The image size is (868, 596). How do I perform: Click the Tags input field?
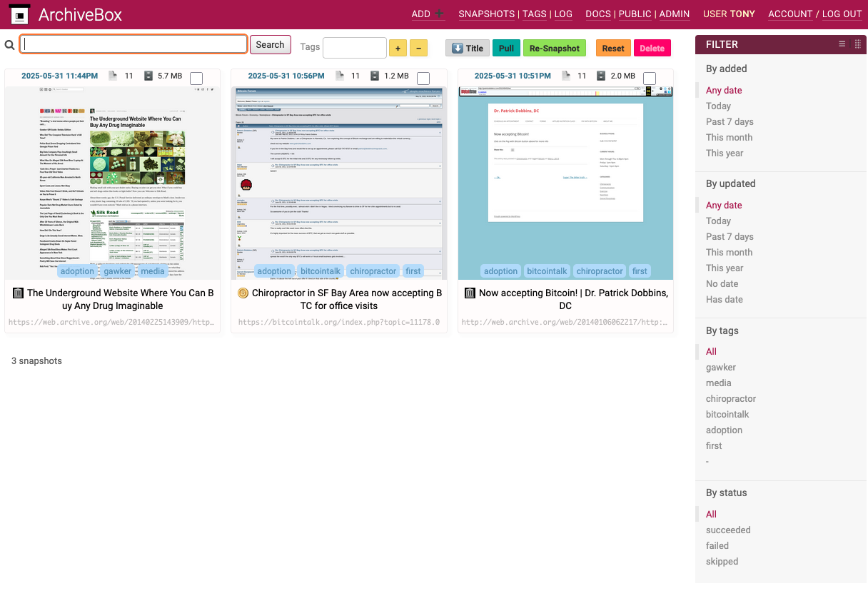click(354, 48)
